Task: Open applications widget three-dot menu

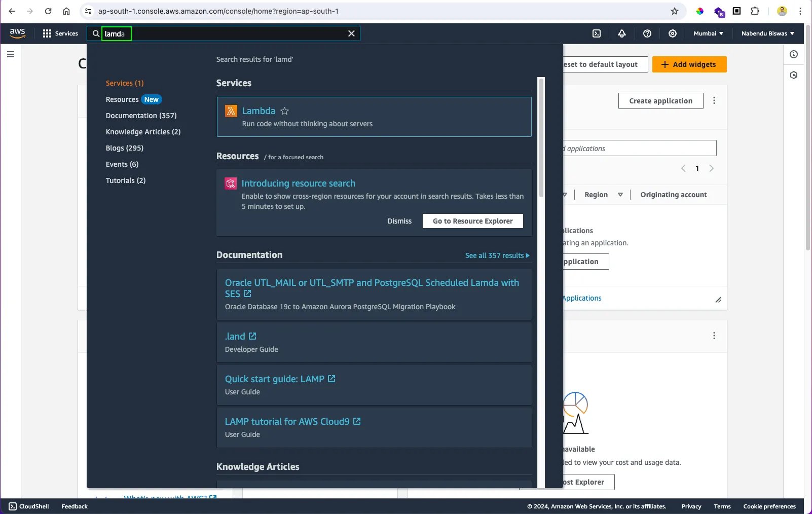Action: tap(714, 101)
